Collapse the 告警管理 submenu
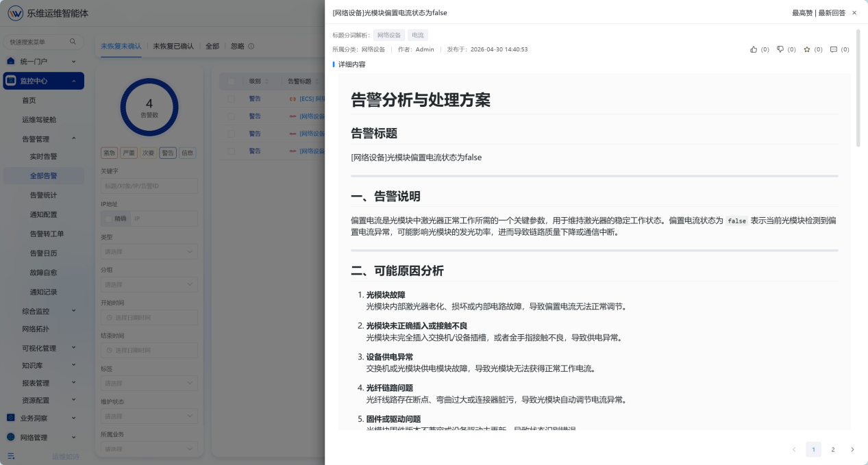Viewport: 868px width, 465px height. 73,138
